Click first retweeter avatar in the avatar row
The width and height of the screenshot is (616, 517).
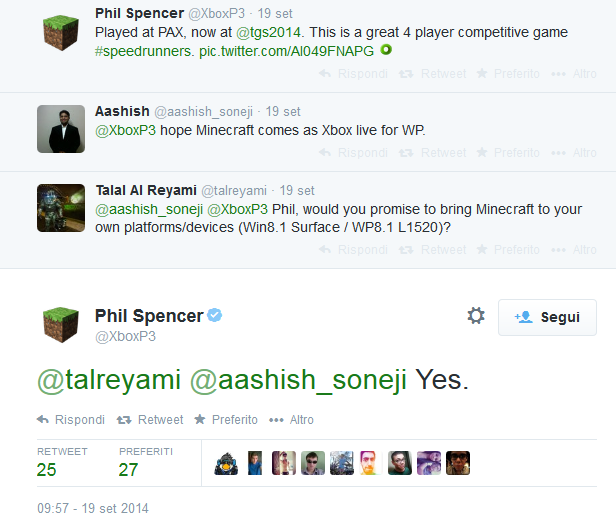[226, 463]
